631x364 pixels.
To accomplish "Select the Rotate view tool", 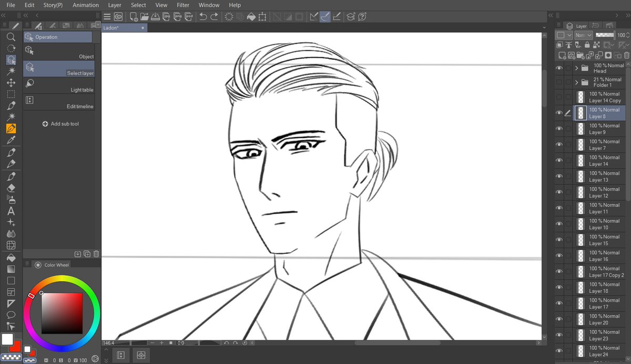I will tap(11, 48).
